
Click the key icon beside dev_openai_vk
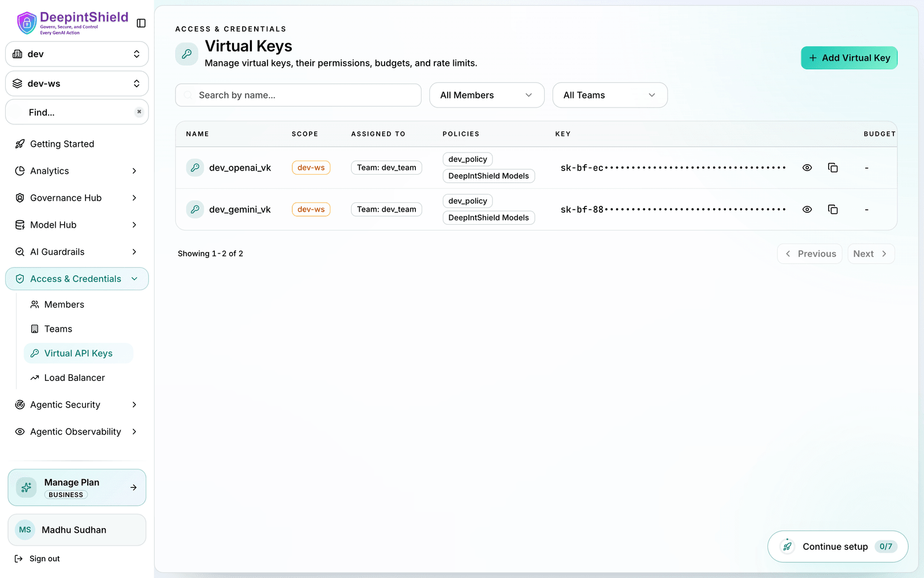(x=195, y=168)
